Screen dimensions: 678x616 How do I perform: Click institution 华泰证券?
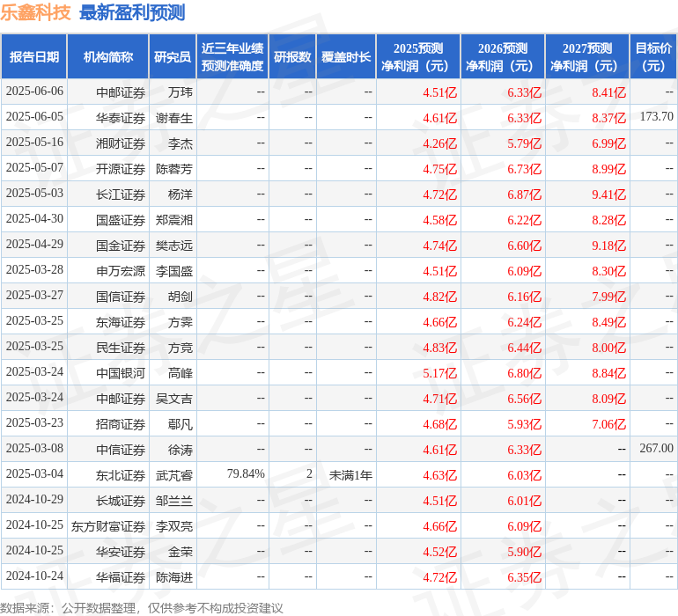click(x=121, y=118)
